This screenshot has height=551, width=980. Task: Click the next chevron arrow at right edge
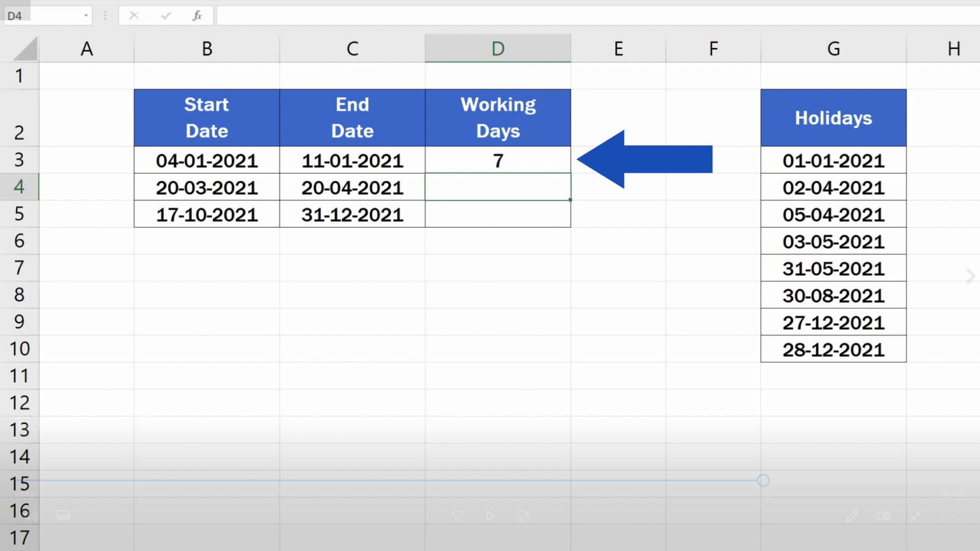[x=970, y=276]
